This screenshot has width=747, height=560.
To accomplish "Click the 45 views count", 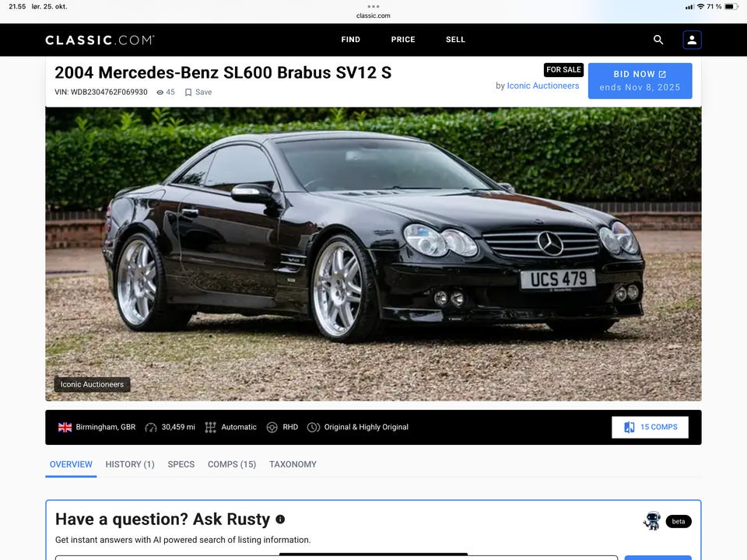I will [170, 93].
